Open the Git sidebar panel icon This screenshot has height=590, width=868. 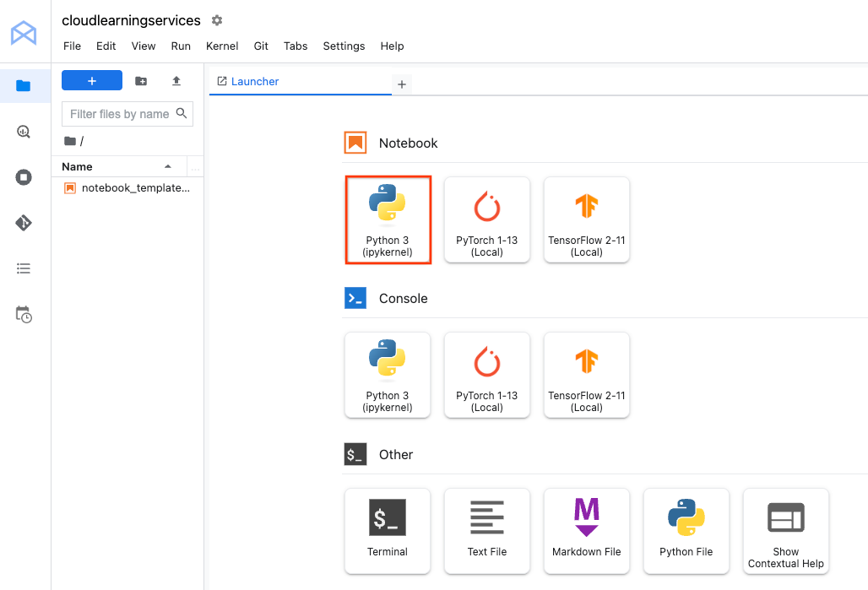tap(24, 223)
